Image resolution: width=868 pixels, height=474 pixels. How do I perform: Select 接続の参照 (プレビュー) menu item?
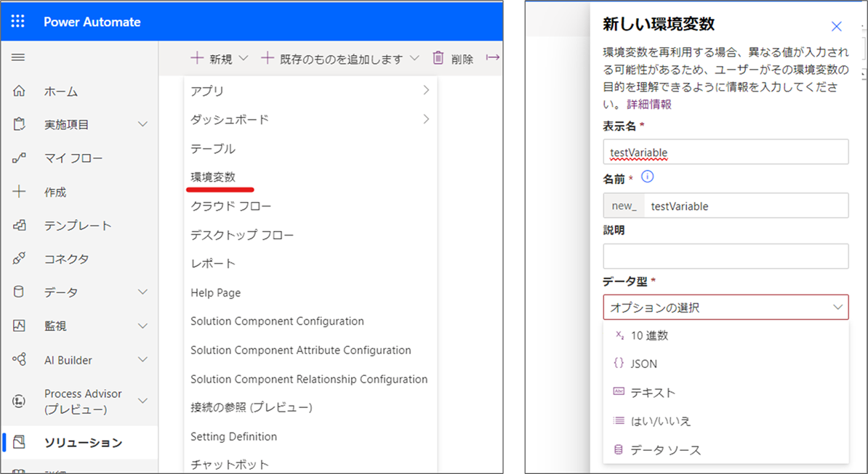point(310,408)
